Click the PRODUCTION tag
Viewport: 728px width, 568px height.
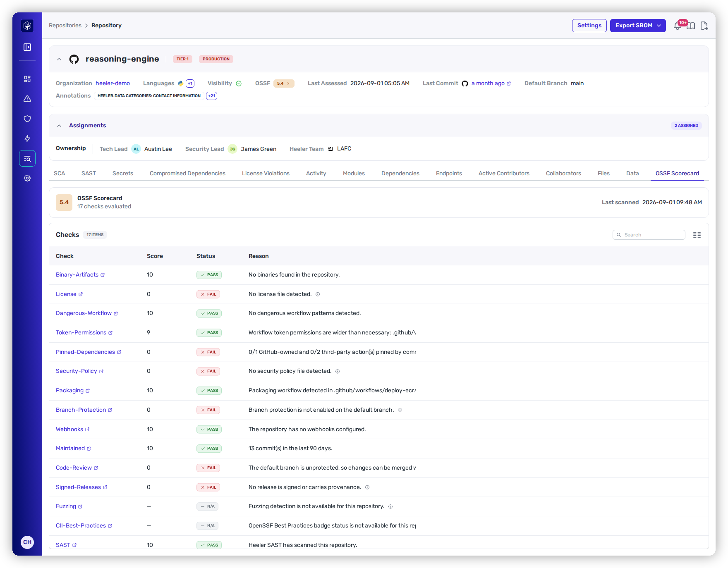(216, 59)
